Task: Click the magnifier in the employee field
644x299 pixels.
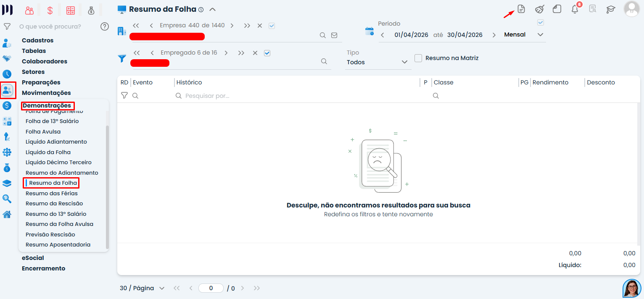Action: [x=324, y=61]
